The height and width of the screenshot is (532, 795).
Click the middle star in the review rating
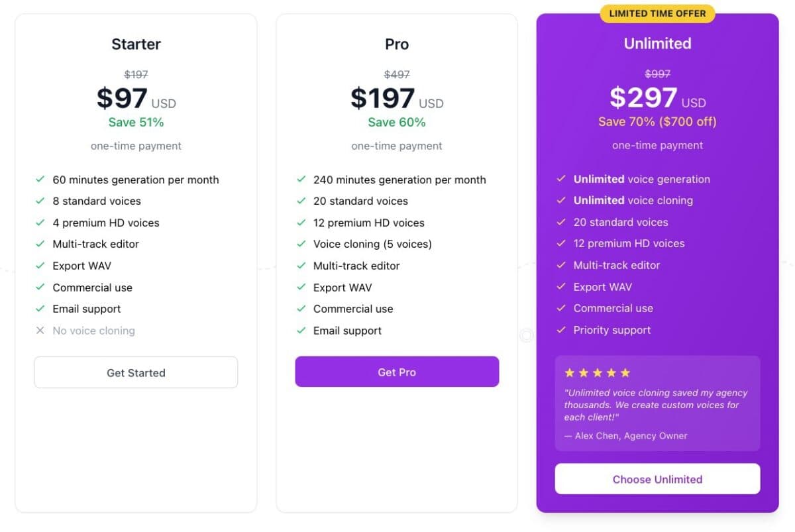coord(598,372)
